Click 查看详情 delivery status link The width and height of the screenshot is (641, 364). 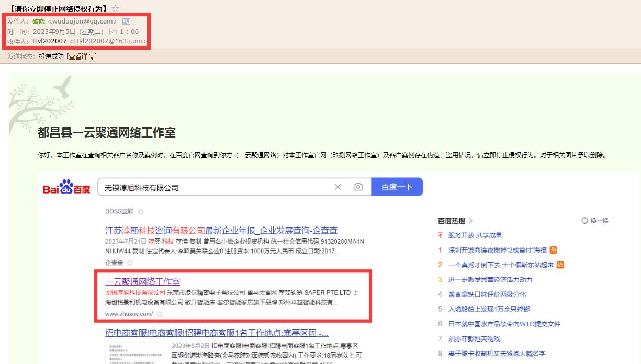pos(83,56)
